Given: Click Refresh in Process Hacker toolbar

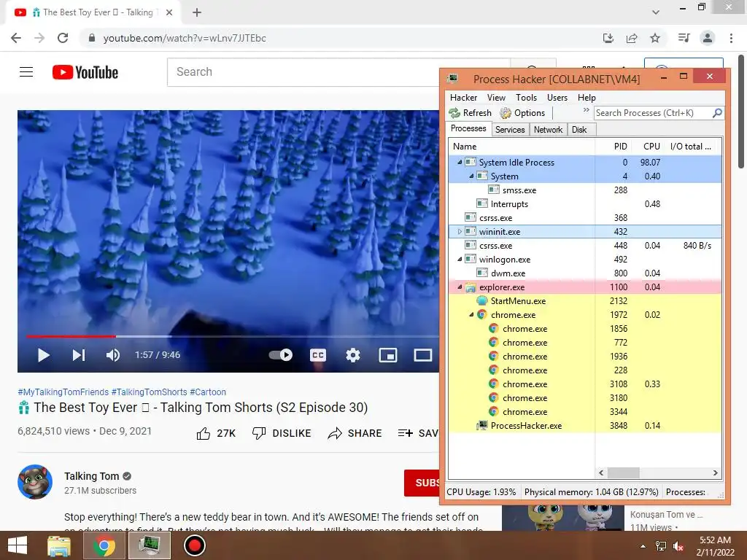Looking at the screenshot, I should [x=471, y=113].
